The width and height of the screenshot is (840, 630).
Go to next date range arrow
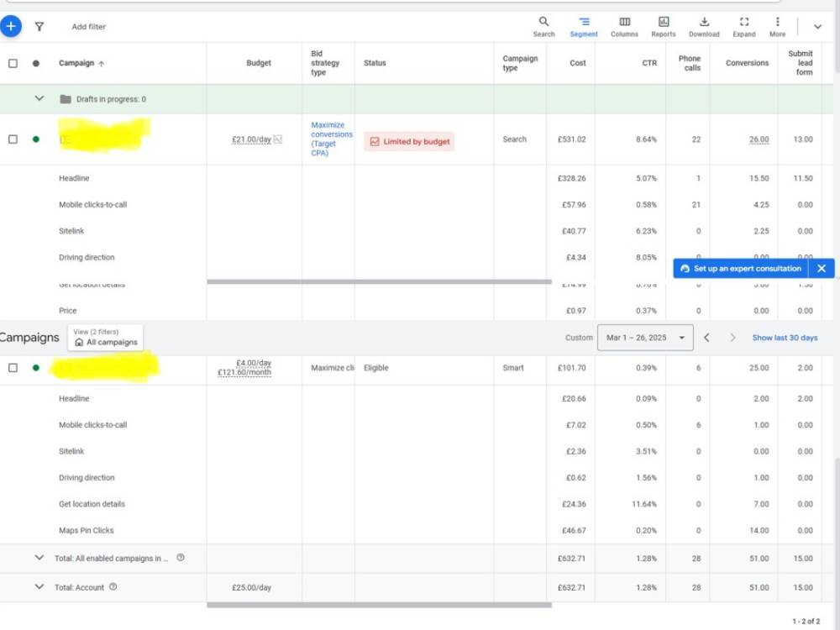tap(732, 338)
